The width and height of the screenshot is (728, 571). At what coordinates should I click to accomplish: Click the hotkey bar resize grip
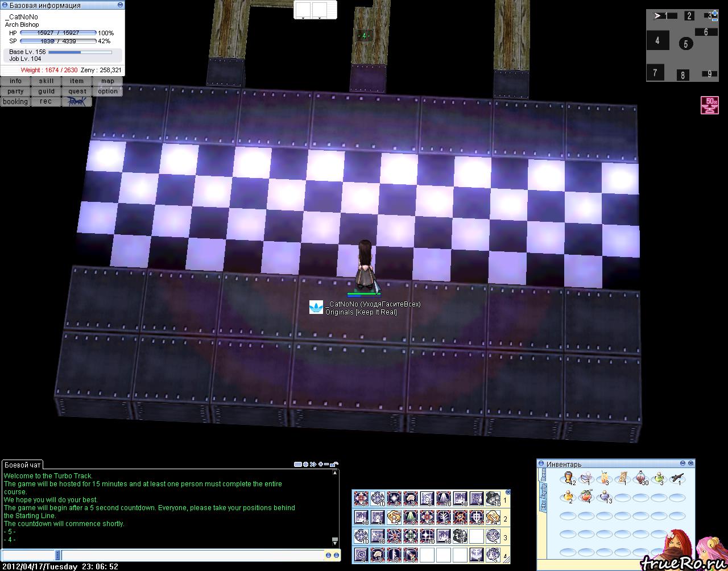pos(507,560)
